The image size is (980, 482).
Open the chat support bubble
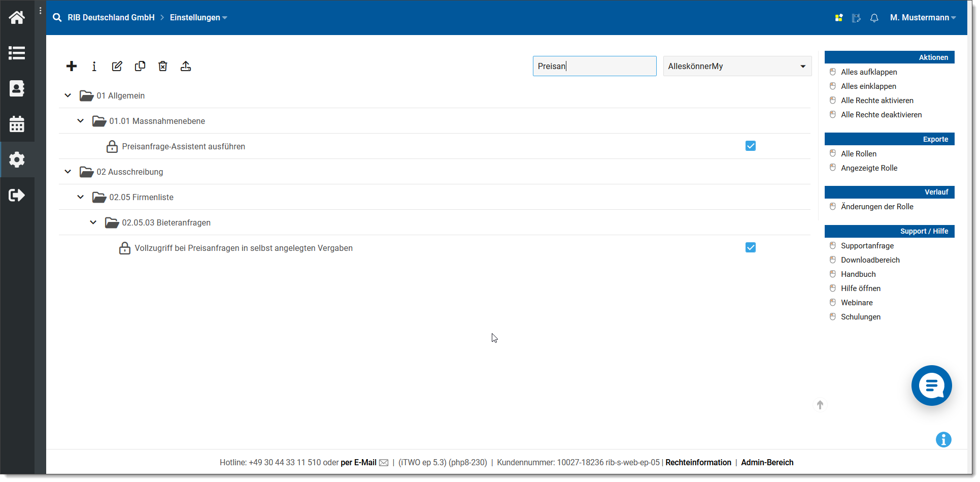coord(931,385)
